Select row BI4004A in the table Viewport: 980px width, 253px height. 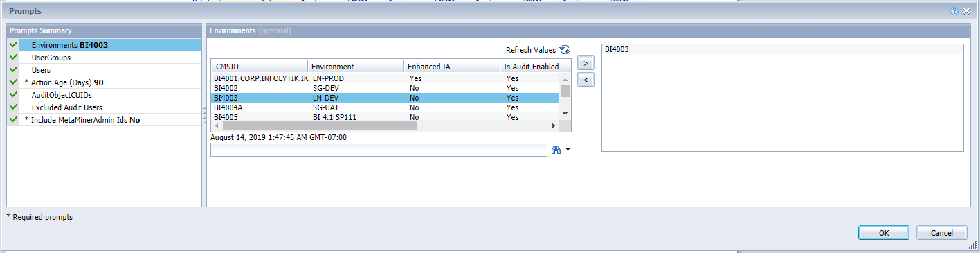385,107
